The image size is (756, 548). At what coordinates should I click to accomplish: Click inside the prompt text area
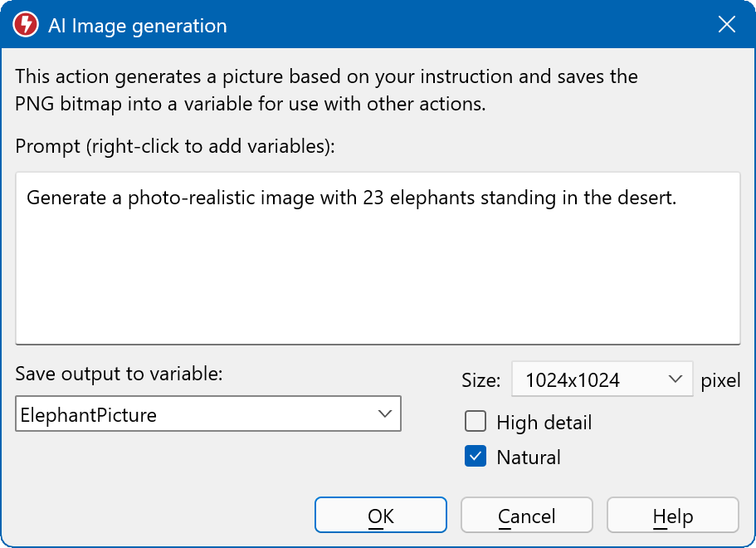378,257
